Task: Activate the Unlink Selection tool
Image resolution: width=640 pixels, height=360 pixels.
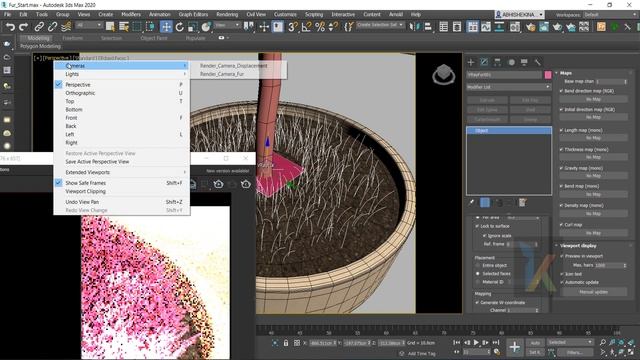Action: pyautogui.click(x=52, y=27)
